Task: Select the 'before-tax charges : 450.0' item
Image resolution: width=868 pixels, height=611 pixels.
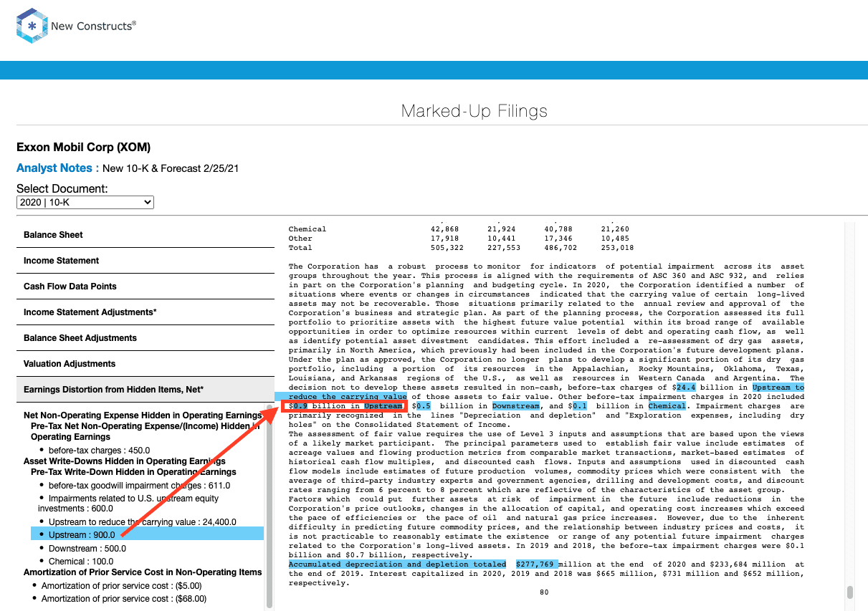Action: click(x=99, y=451)
